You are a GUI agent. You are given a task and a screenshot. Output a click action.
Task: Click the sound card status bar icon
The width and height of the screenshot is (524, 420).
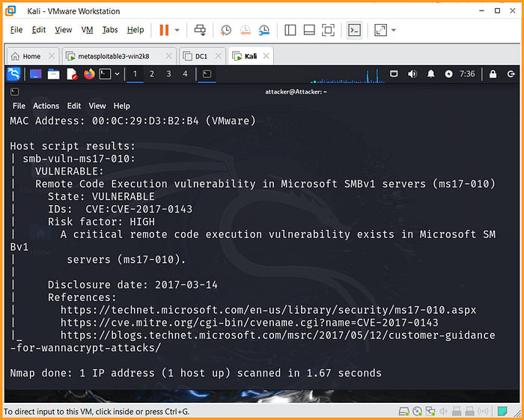point(443,411)
